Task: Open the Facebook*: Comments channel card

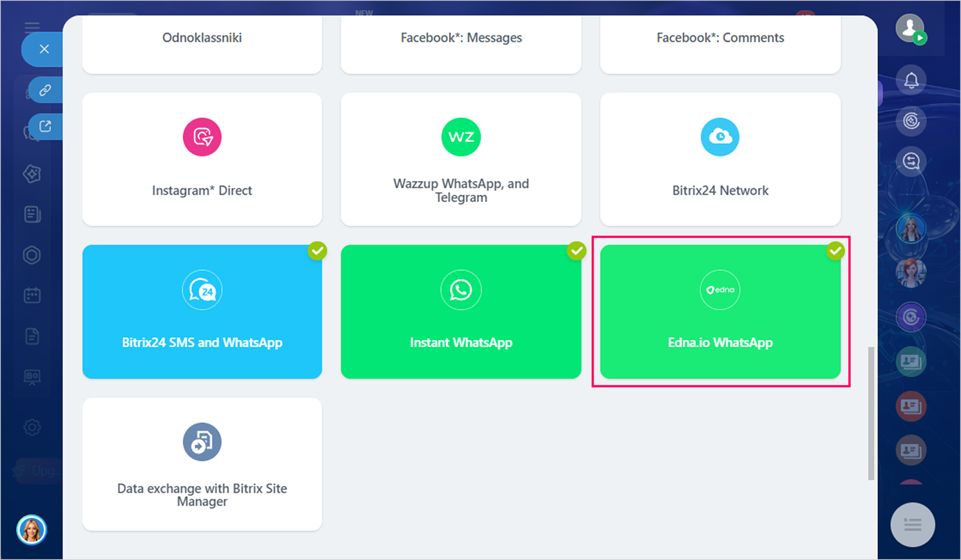Action: (x=720, y=44)
